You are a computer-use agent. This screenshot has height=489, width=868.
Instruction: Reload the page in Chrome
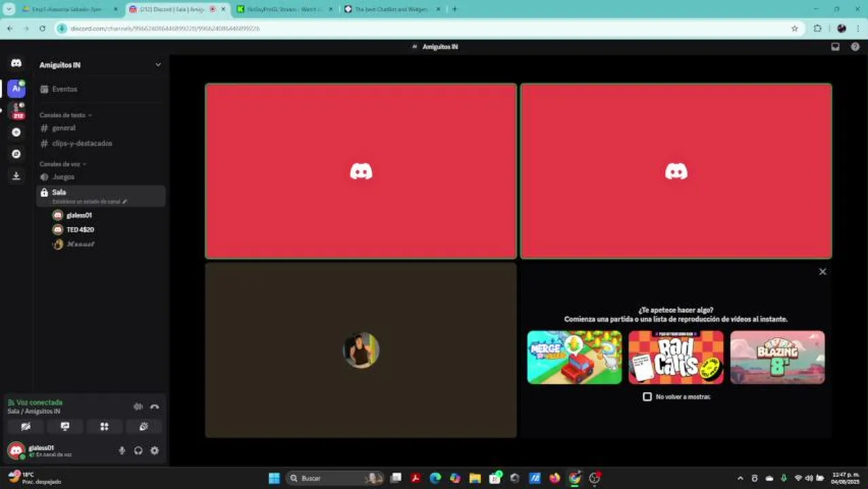(x=42, y=29)
